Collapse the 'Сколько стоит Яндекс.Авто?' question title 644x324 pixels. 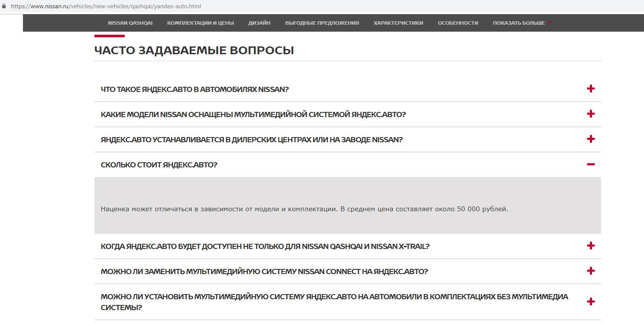click(159, 165)
